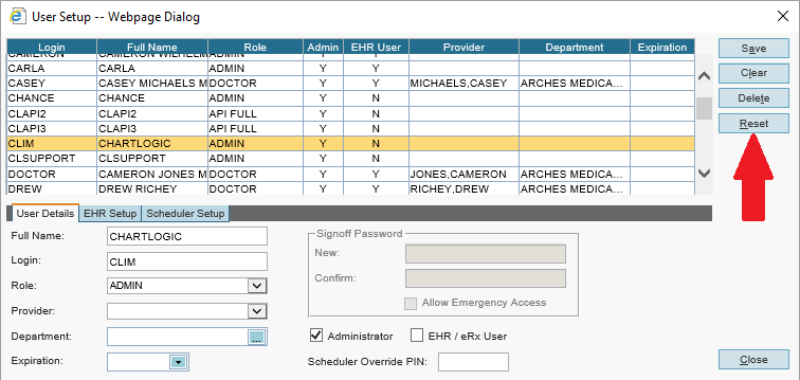Switch to the EHR Setup tab

point(110,213)
